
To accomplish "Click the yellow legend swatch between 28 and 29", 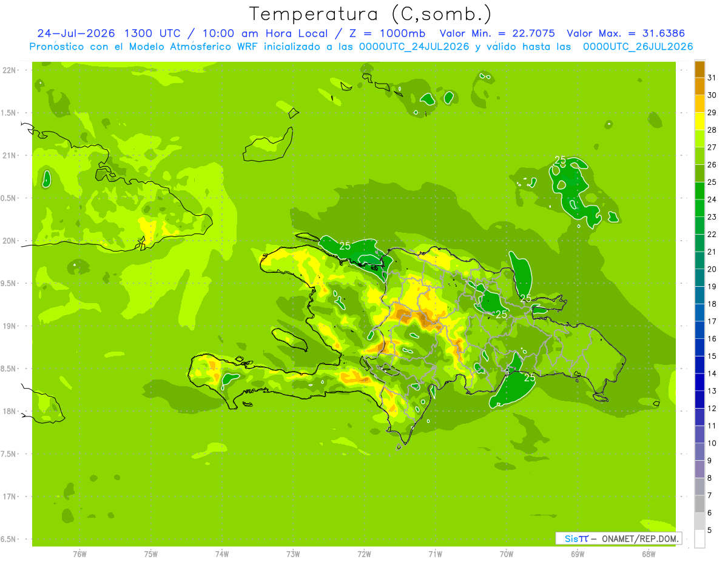I will click(699, 121).
